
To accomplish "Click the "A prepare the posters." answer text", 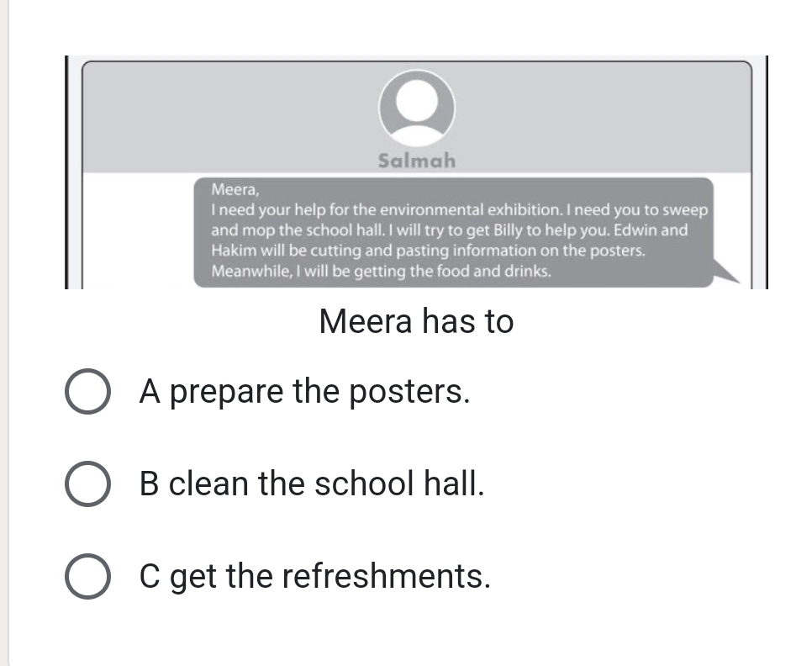I will coord(304,391).
